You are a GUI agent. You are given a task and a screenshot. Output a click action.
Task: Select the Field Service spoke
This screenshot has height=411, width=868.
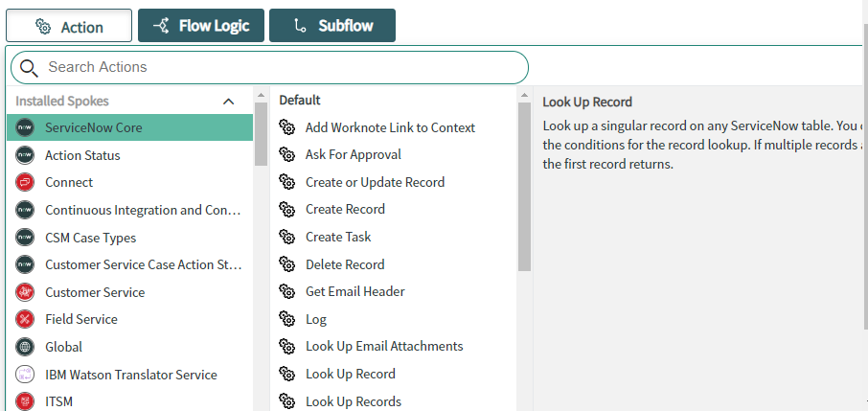click(x=129, y=319)
